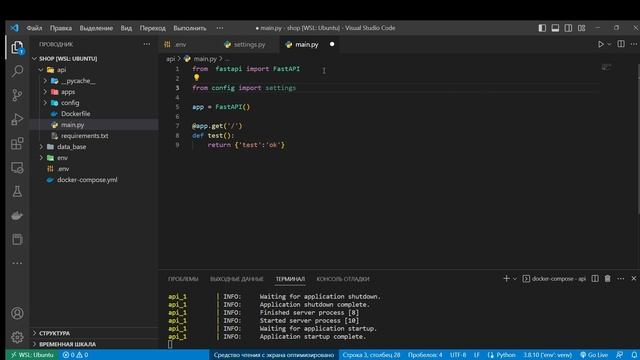
Task: Show additional activity bar views
Action: point(17,263)
